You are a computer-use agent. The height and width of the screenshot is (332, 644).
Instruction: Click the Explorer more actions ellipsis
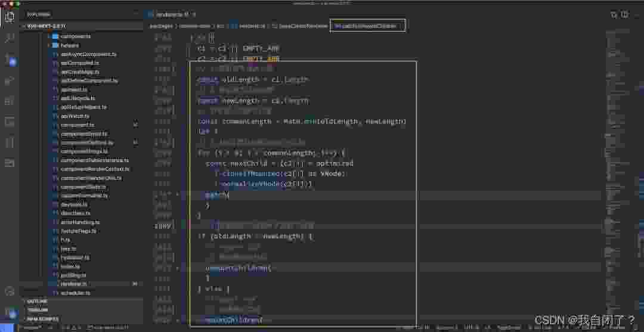pos(137,14)
